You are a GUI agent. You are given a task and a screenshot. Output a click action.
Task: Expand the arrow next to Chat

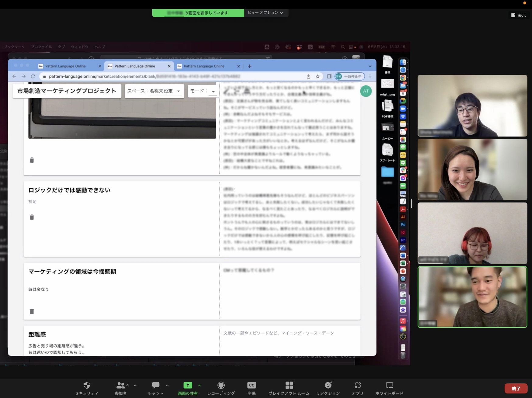[167, 385]
